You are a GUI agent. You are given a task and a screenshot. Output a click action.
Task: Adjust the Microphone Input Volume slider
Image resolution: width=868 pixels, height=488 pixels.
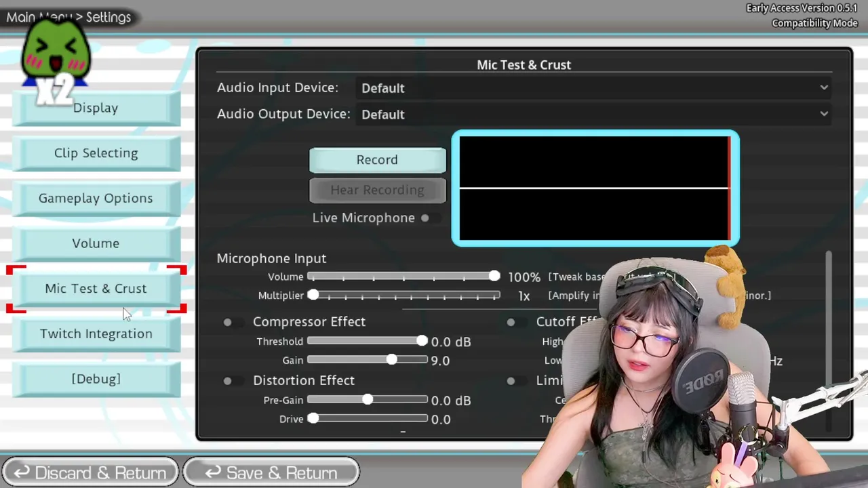tap(404, 277)
